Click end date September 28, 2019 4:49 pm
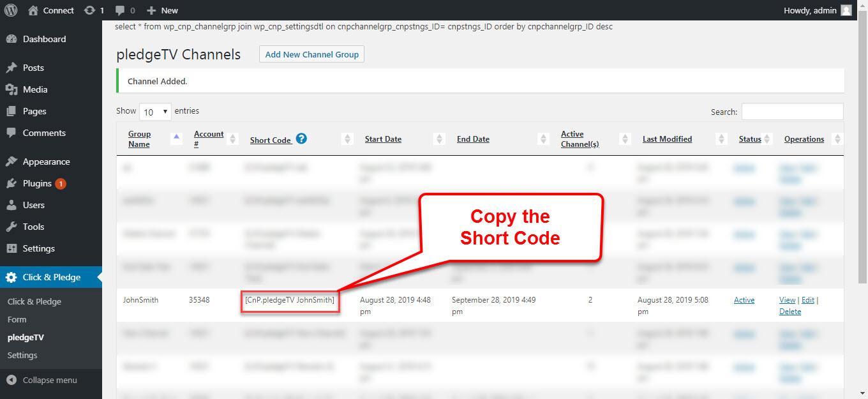The image size is (868, 399). coord(495,306)
